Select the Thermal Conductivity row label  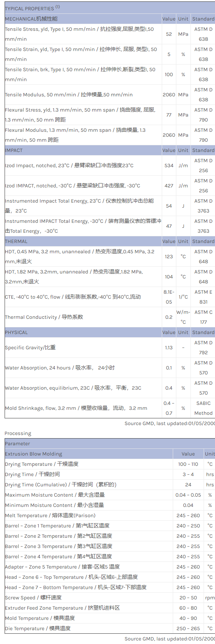click(44, 317)
